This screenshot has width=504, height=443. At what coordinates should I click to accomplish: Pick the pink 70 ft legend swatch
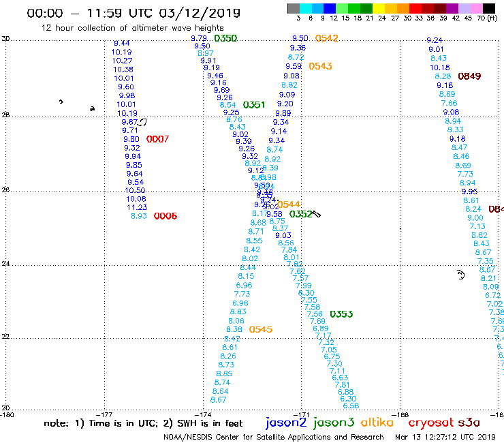(476, 8)
